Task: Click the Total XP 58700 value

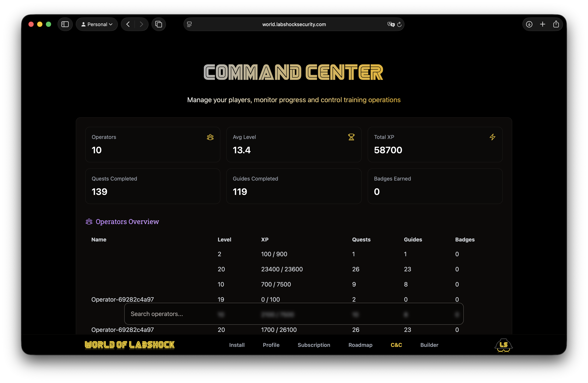Action: (x=388, y=150)
